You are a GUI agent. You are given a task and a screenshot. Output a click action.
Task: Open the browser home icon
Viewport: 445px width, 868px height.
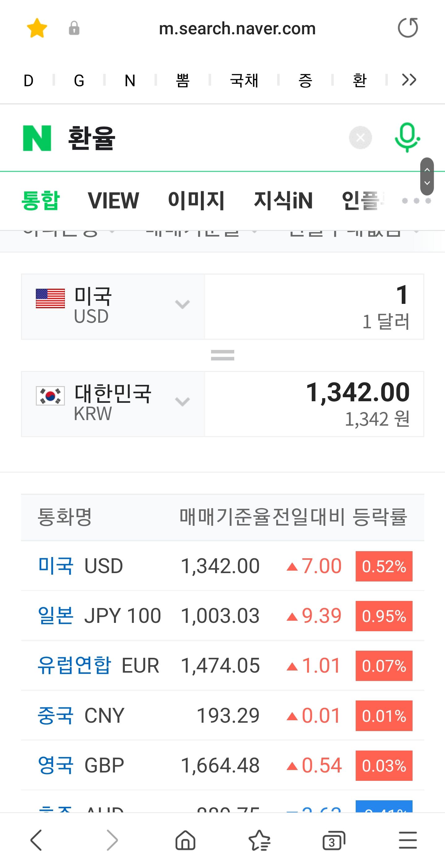[x=185, y=840]
